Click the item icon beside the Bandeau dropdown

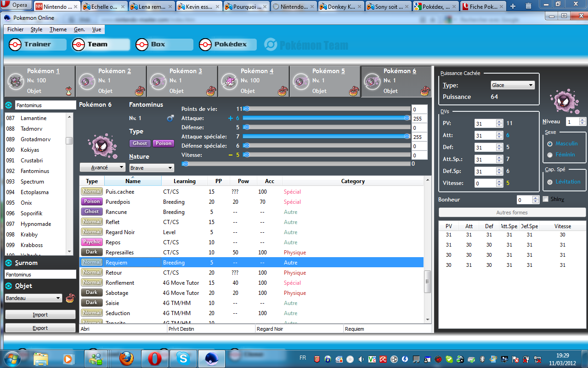(70, 298)
